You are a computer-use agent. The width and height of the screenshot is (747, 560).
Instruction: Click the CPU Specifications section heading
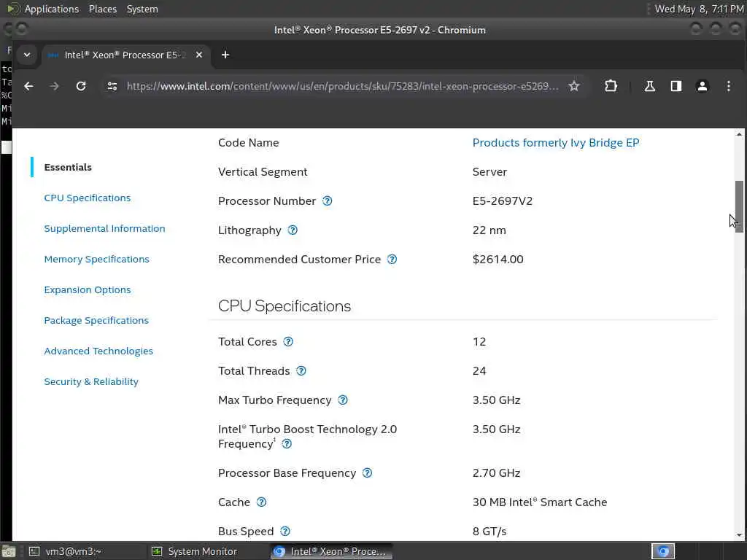tap(285, 306)
